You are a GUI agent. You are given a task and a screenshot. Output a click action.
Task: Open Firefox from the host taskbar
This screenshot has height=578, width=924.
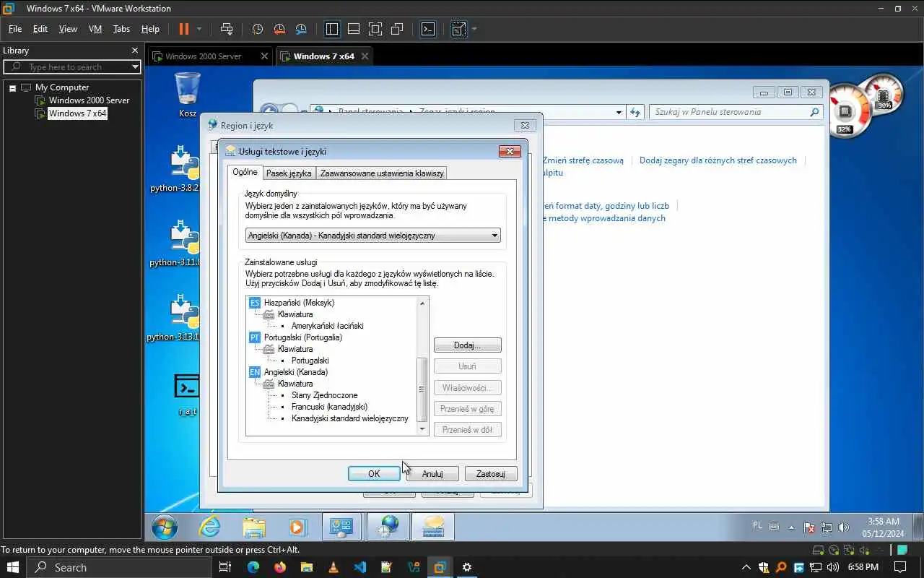click(x=280, y=567)
